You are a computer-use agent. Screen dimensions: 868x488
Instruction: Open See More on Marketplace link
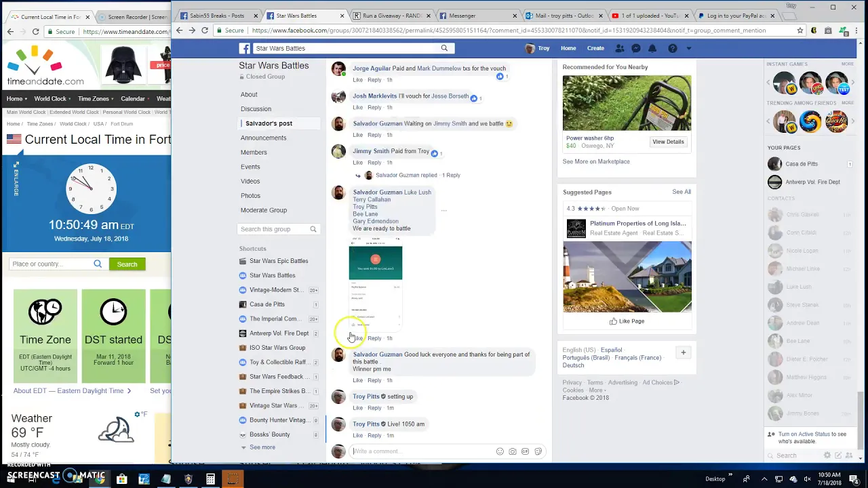point(596,161)
